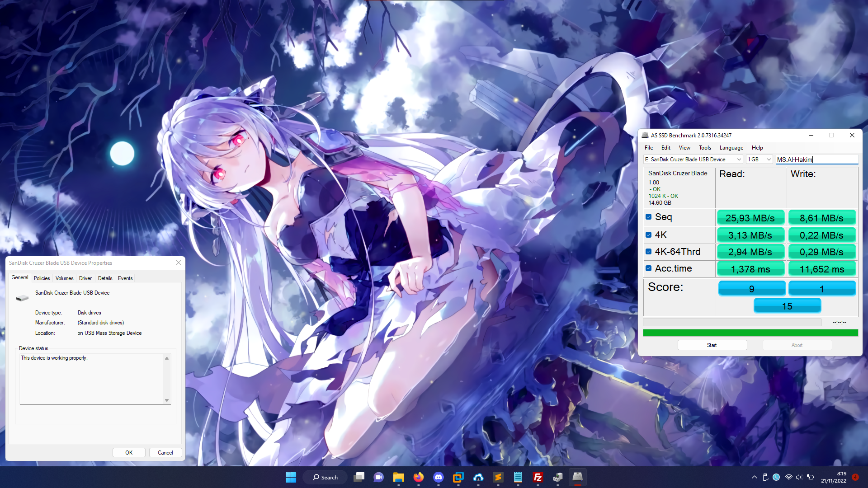Close the AS SSD Benchmark window
The width and height of the screenshot is (868, 488).
[x=852, y=135]
